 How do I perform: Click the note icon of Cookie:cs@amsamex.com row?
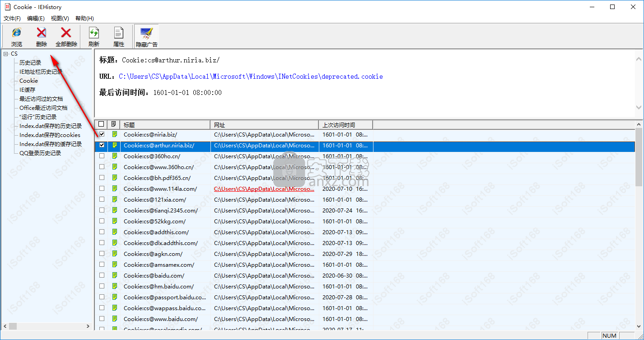point(115,264)
